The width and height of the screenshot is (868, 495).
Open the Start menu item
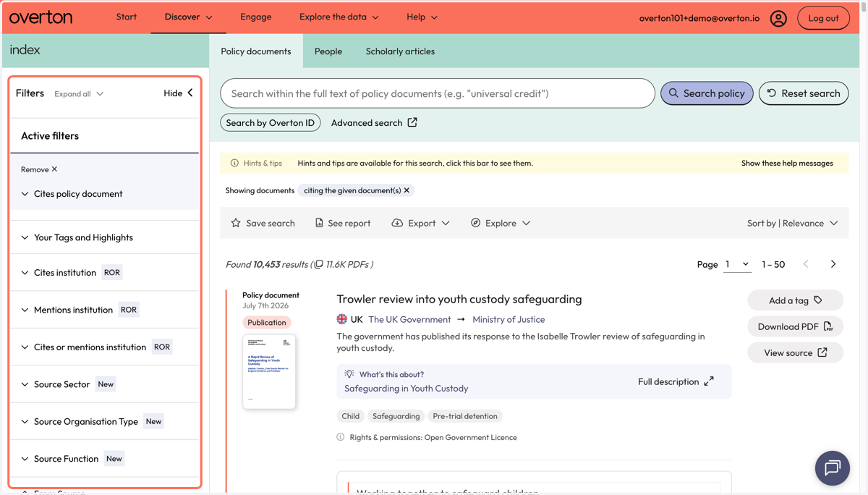(127, 17)
